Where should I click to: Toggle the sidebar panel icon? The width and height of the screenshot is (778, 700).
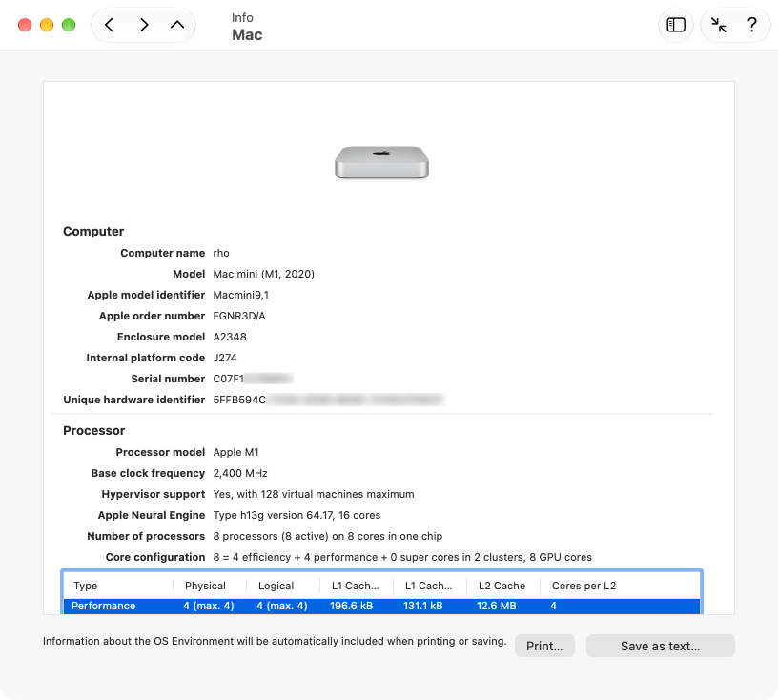click(x=676, y=25)
